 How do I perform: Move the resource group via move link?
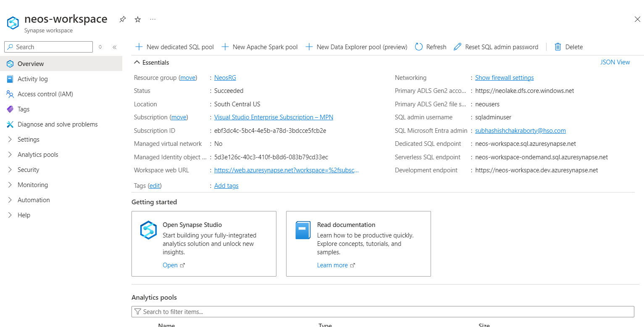(188, 78)
